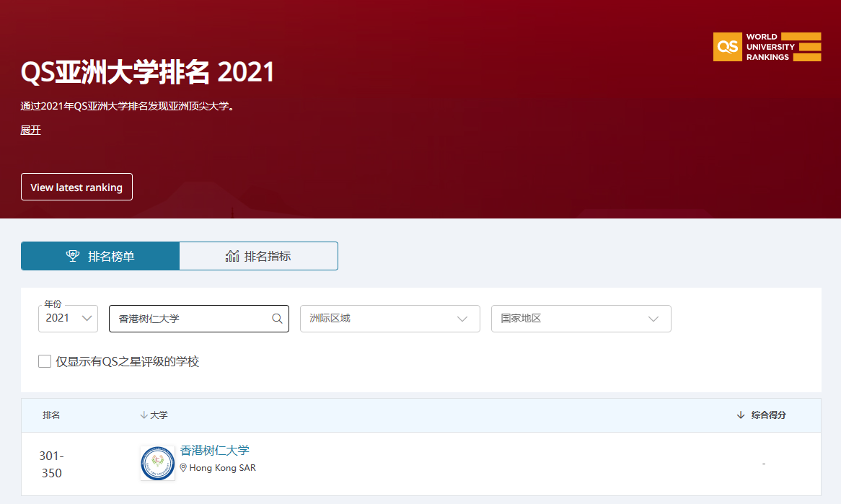Viewport: 841px width, 504px height.
Task: Click the 排名 column header
Action: pyautogui.click(x=51, y=415)
